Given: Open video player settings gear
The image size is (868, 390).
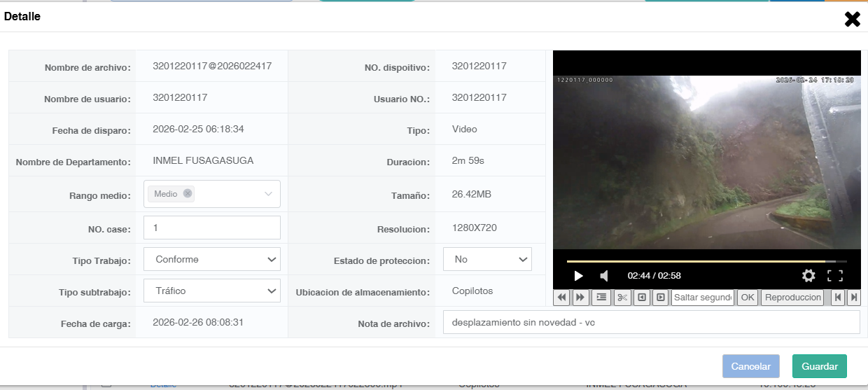Looking at the screenshot, I should point(808,276).
